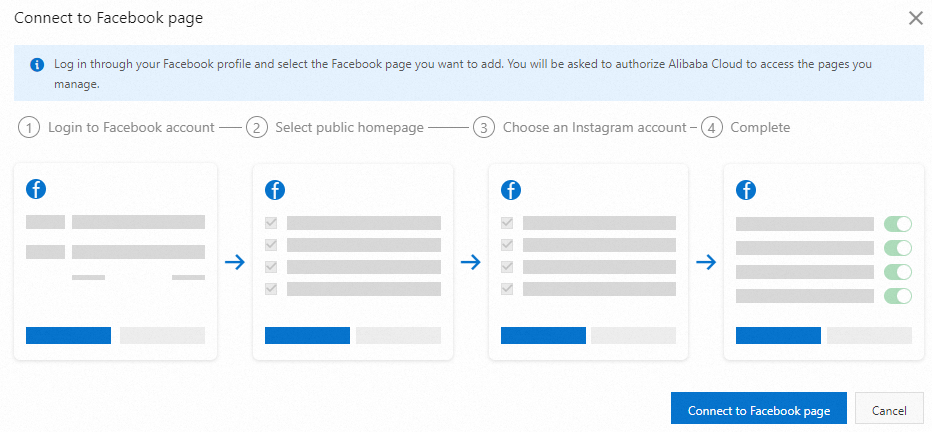
Task: Click the blue info icon in the banner
Action: [x=37, y=65]
